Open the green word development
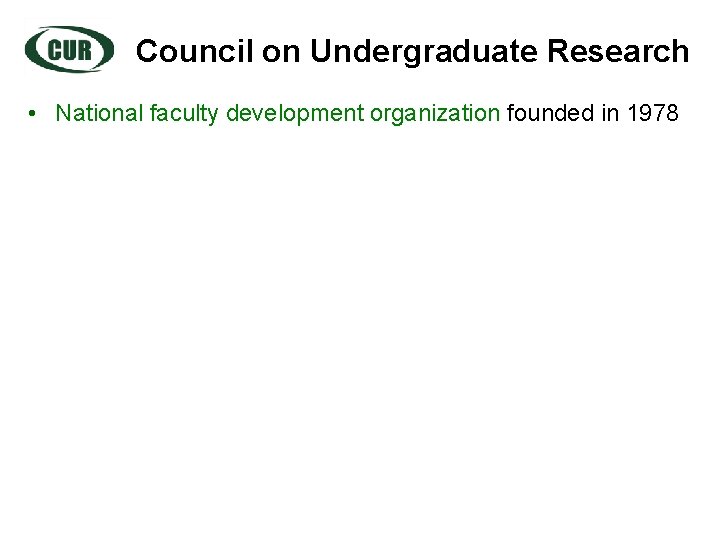Viewport: 720px width, 540px height. (295, 114)
